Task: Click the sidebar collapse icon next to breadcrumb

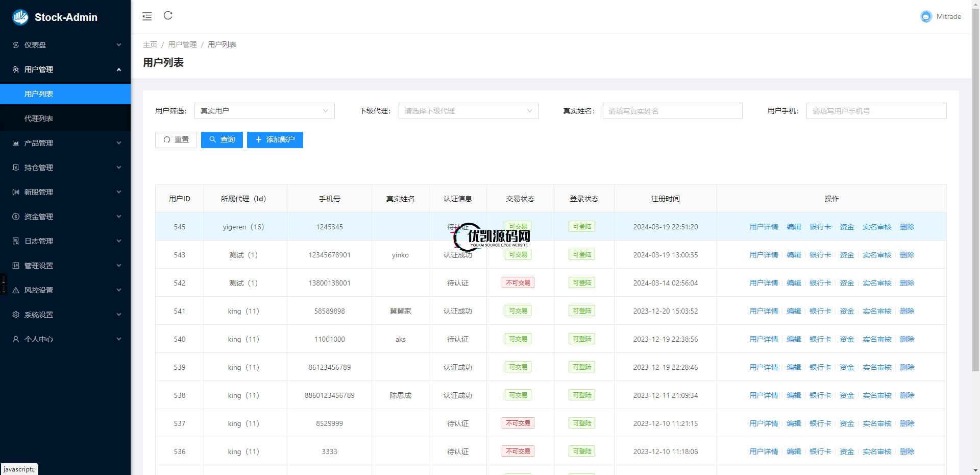Action: click(147, 16)
